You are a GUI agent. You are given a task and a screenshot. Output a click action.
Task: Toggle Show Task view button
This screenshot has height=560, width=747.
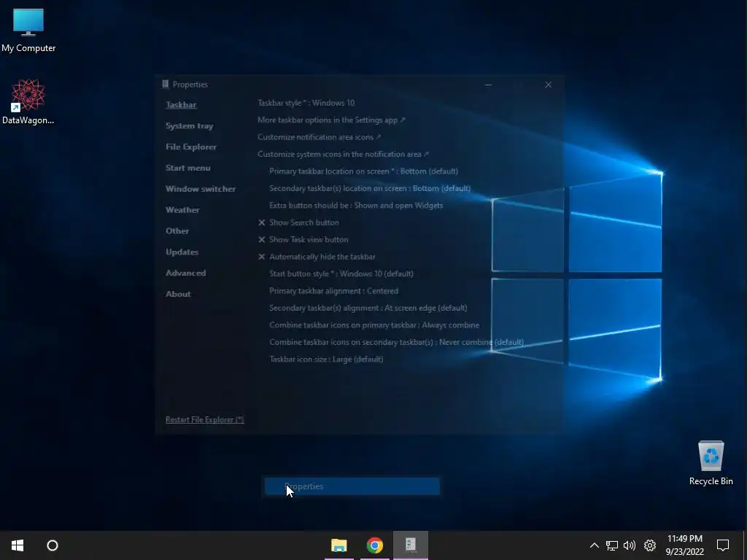tap(303, 239)
